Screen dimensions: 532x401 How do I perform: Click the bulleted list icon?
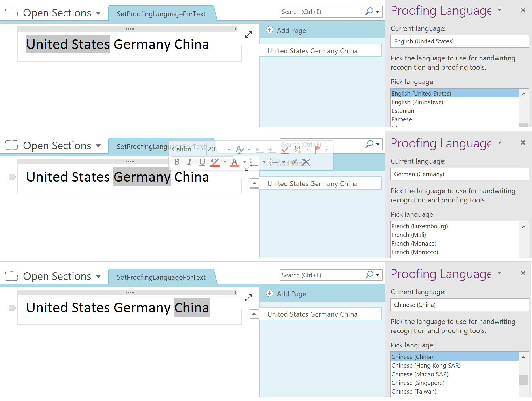[254, 162]
